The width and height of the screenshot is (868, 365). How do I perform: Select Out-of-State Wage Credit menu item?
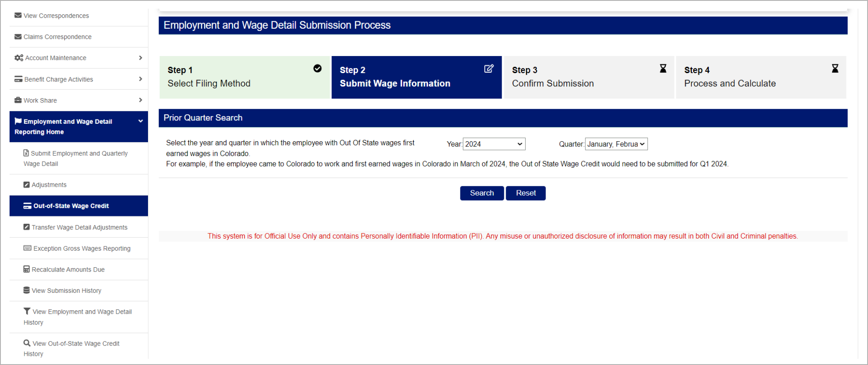71,206
